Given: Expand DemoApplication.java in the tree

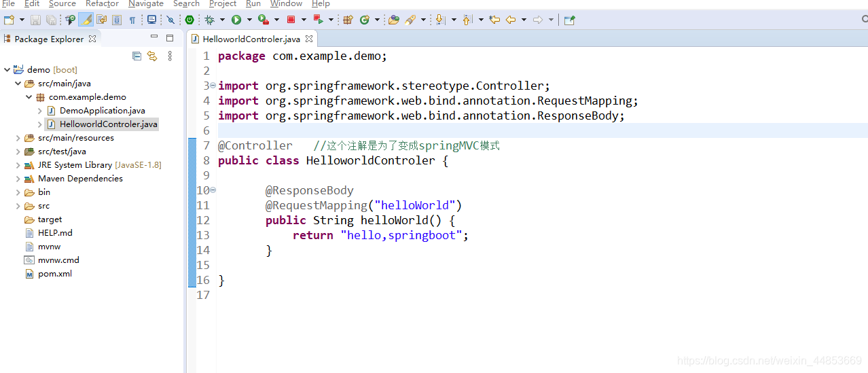Looking at the screenshot, I should (40, 110).
